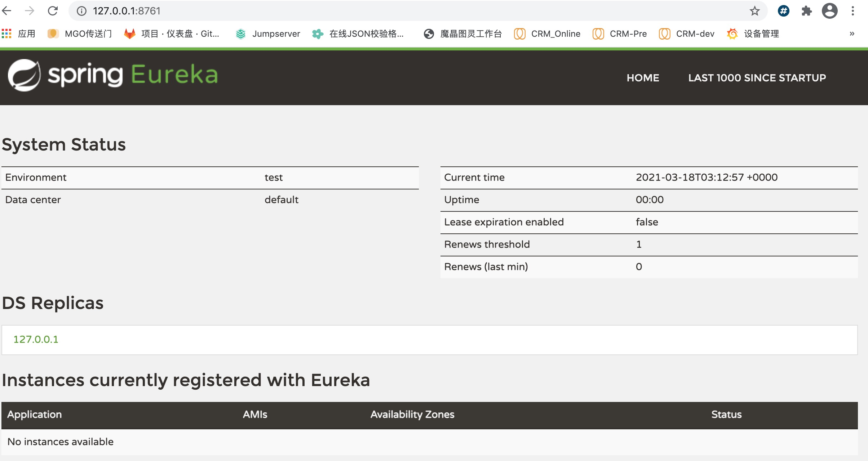Go to HOME navigation item

click(643, 78)
